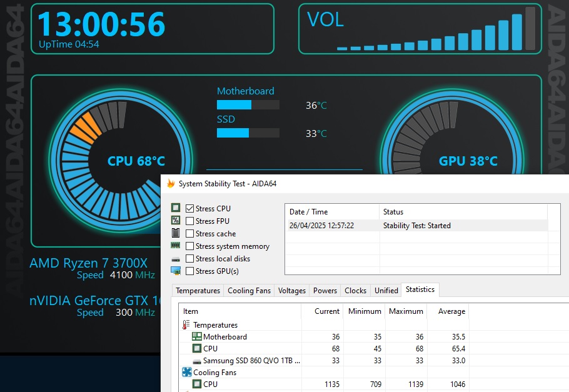Uncheck the Stress CPU checkbox

click(189, 208)
